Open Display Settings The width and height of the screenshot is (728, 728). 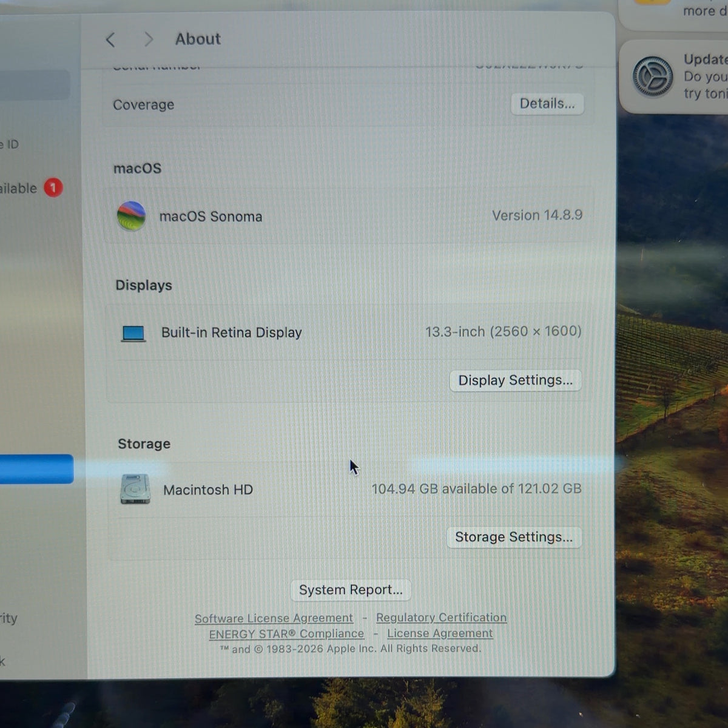[515, 380]
